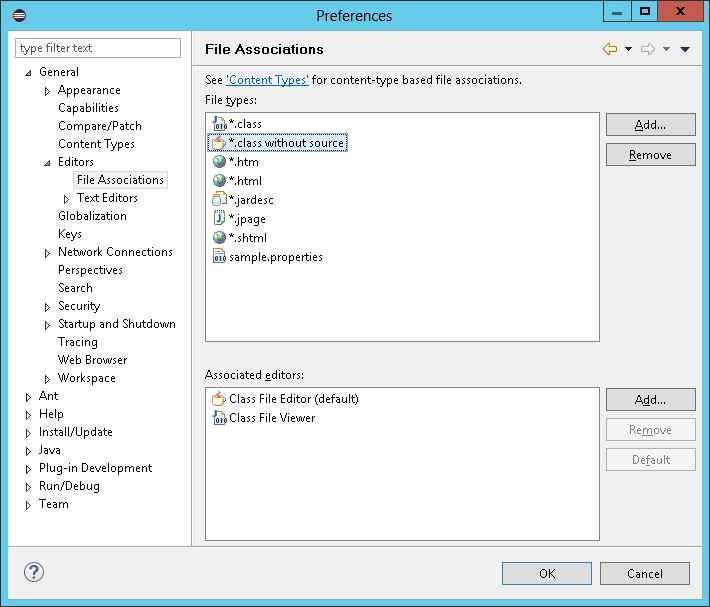Viewport: 710px width, 607px height.
Task: Click the Class File Viewer icon
Action: [220, 418]
